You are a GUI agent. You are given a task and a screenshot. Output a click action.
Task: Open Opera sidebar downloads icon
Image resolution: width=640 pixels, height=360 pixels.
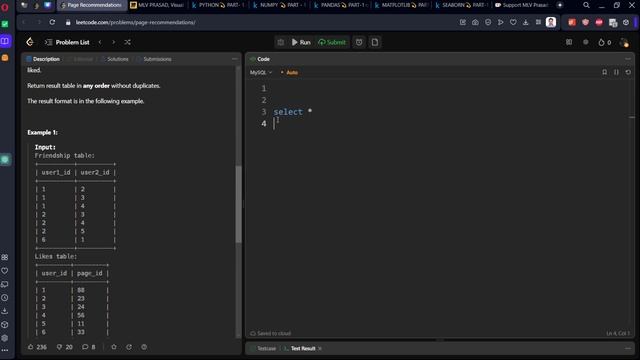[x=5, y=311]
